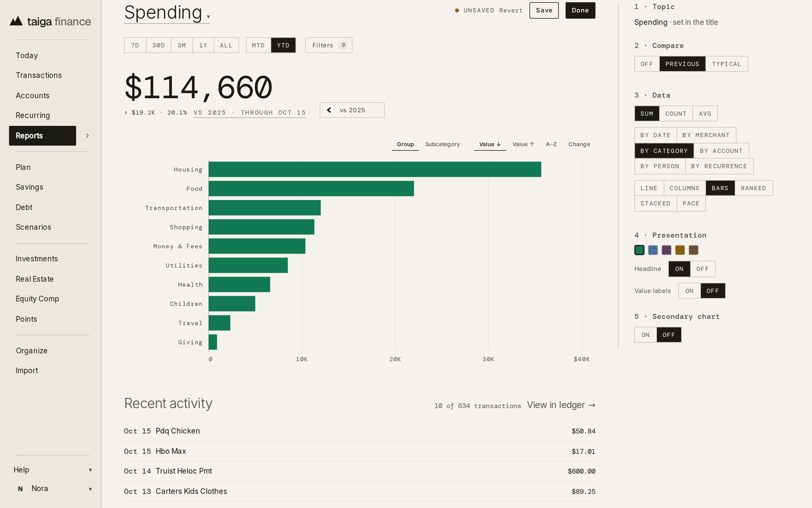Change chart type to Columns

click(685, 188)
